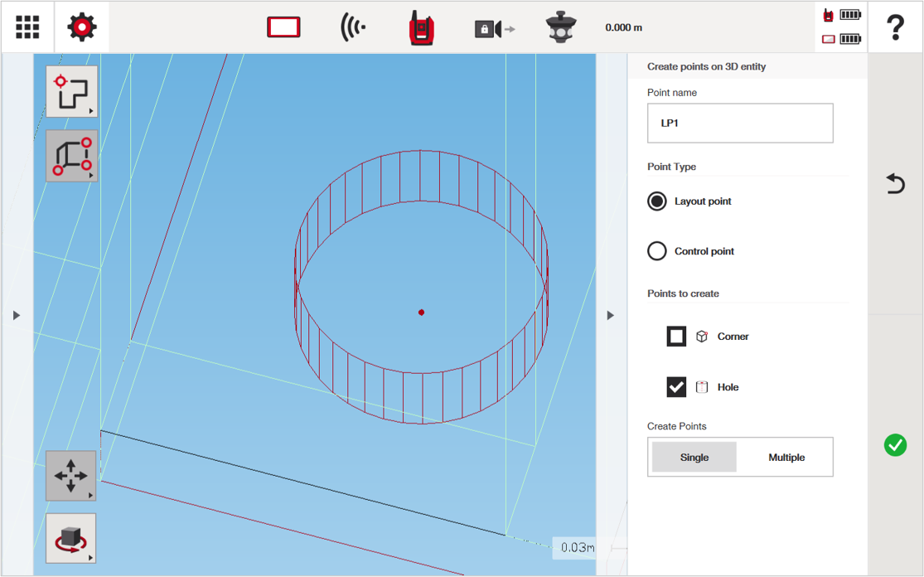Select the pan view tool

click(70, 477)
